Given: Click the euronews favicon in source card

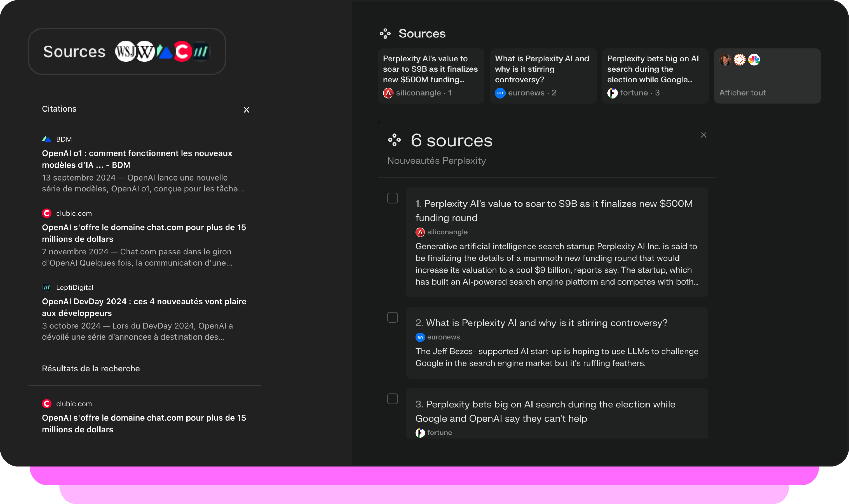Looking at the screenshot, I should 500,93.
